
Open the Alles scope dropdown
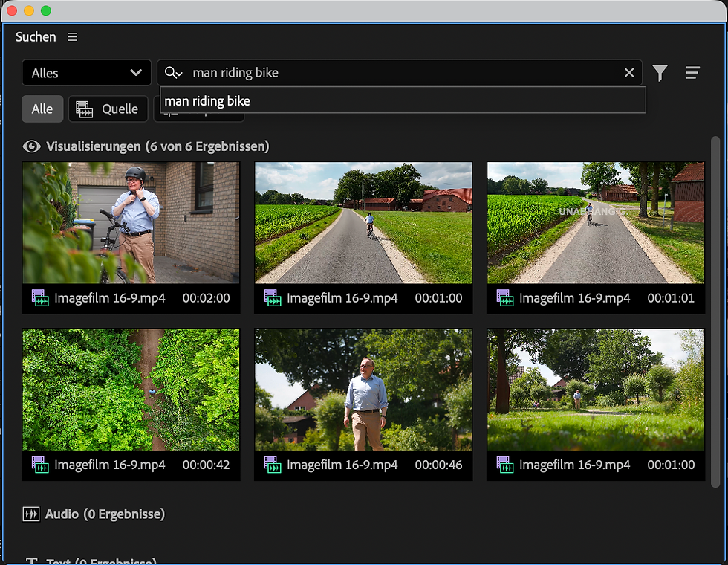click(86, 73)
